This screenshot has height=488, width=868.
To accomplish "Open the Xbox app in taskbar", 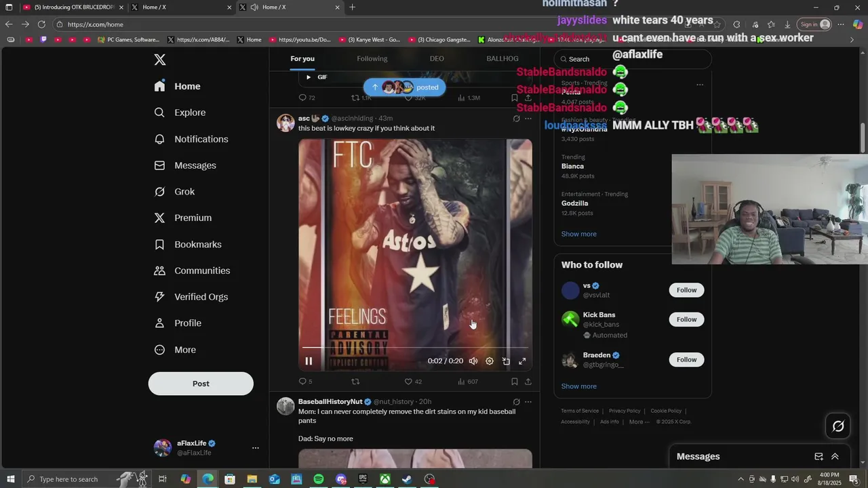I will (x=384, y=479).
